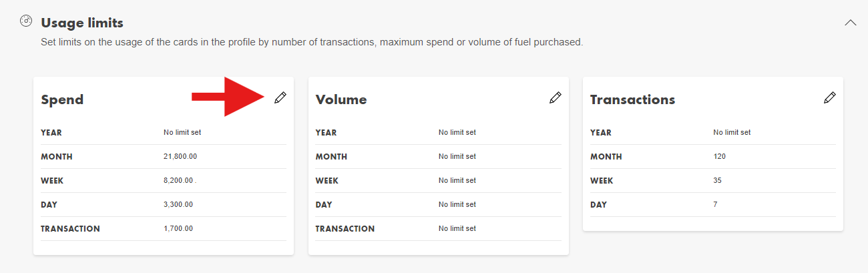The height and width of the screenshot is (273, 868).
Task: Edit the Spend limits with pencil icon
Action: 280,98
